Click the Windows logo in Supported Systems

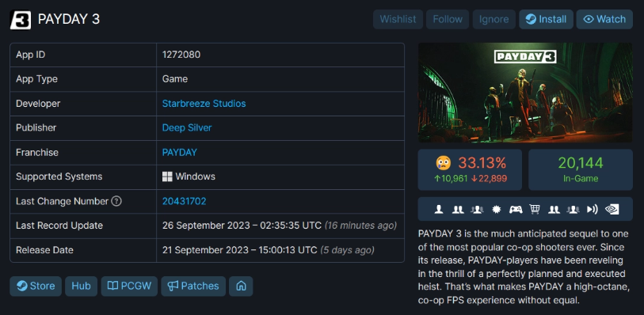click(167, 176)
